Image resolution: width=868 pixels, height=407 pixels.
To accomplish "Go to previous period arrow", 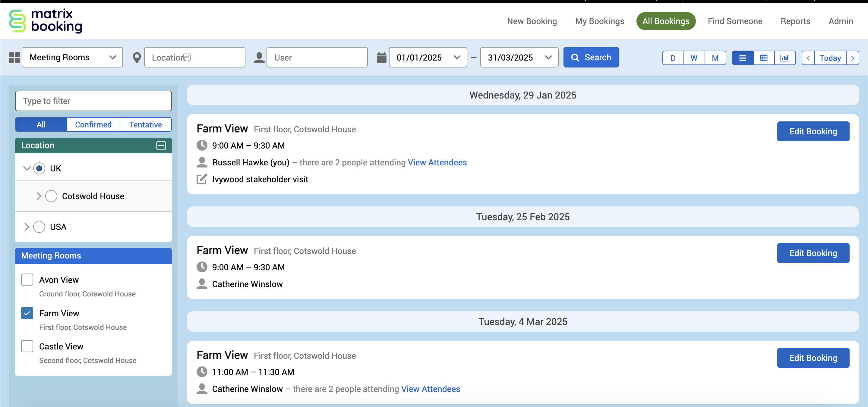I will pos(808,58).
